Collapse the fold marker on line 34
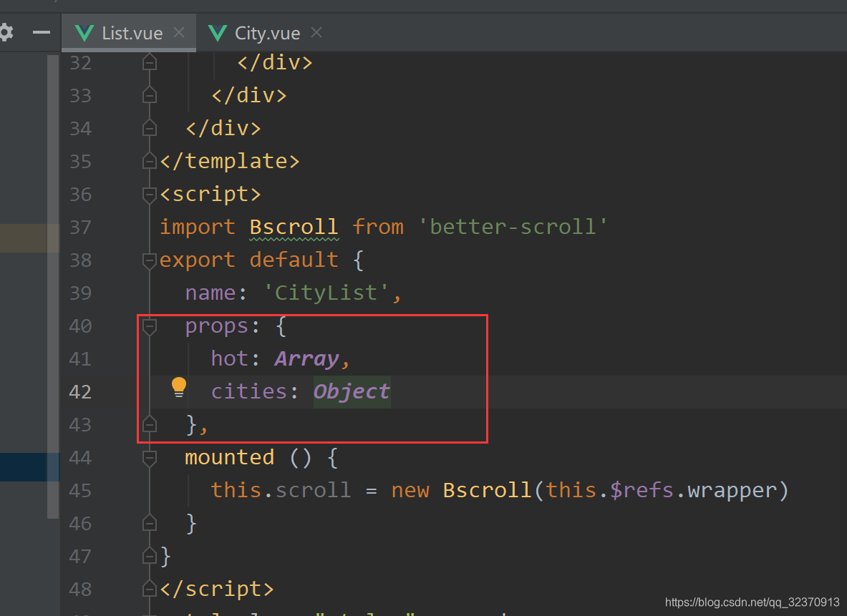Viewport: 847px width, 616px height. (x=150, y=128)
